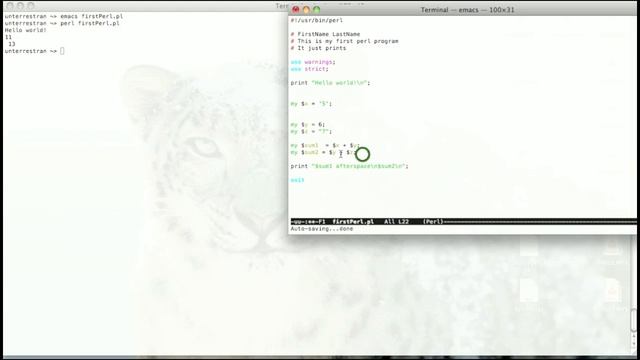Click the 'Auto-saving...done' minibuffer message
Image resolution: width=640 pixels, height=360 pixels.
click(322, 229)
